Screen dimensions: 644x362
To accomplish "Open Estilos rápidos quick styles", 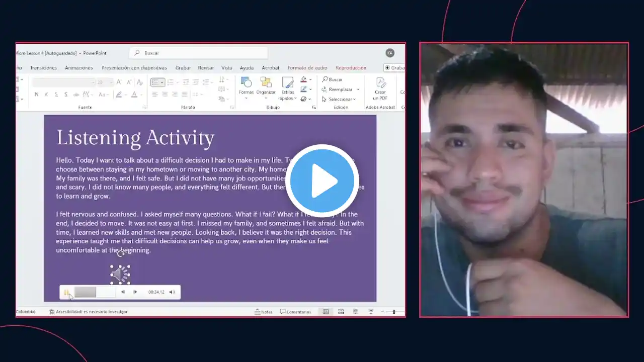I will coord(288,88).
